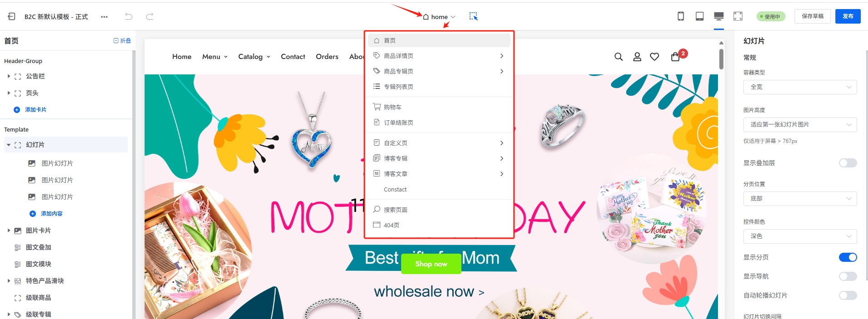Screen dimensions: 868x319
Task: Click the blue 发布 button
Action: click(848, 16)
